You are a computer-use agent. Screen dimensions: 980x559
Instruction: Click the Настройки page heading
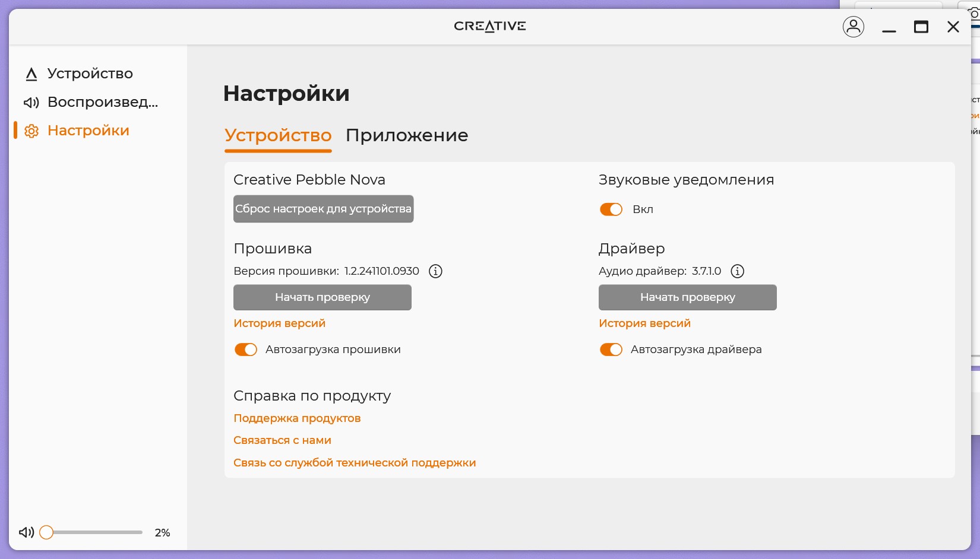pos(286,94)
